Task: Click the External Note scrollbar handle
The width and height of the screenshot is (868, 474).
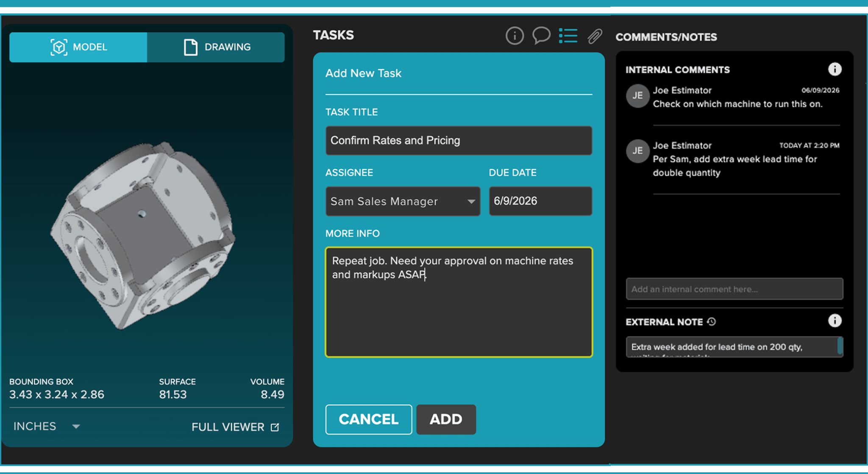Action: pyautogui.click(x=840, y=346)
